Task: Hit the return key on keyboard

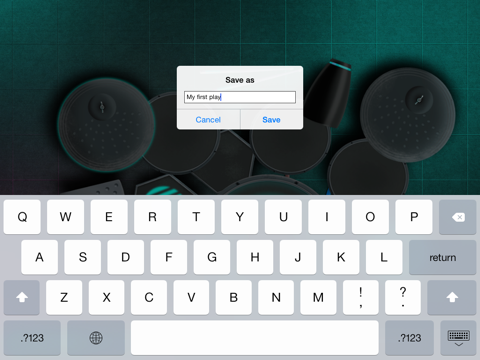Action: point(442,257)
